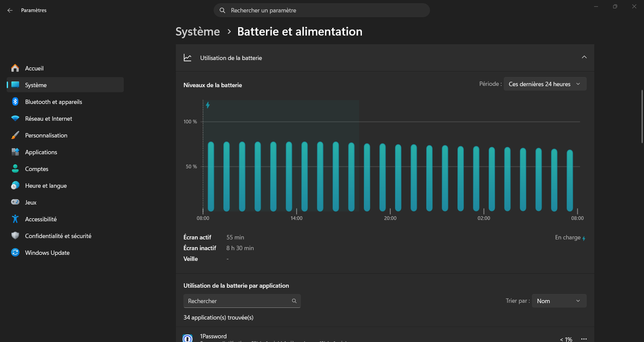
Task: Click the En charge status text
Action: click(x=568, y=237)
